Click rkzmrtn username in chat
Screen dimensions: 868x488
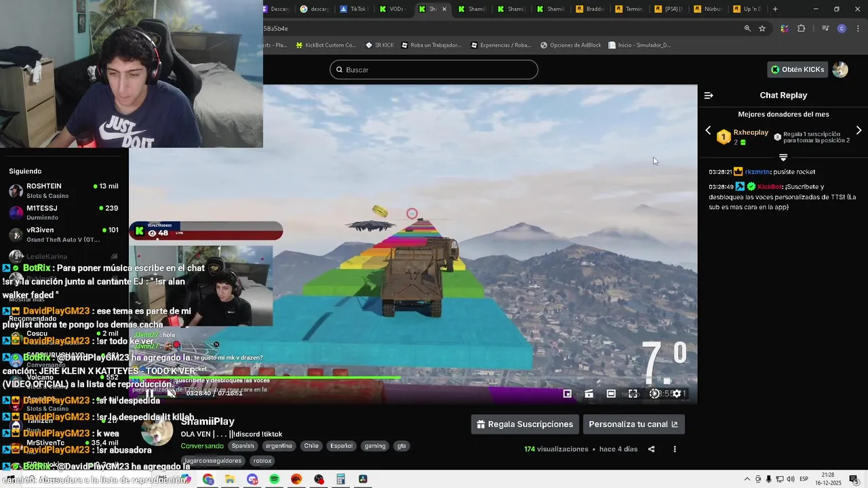click(757, 171)
